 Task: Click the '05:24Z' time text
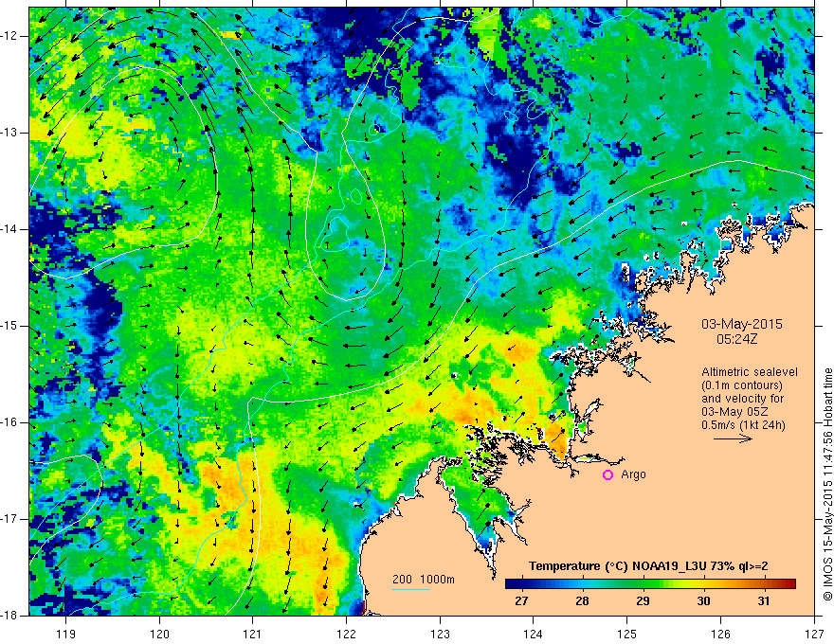pyautogui.click(x=736, y=339)
